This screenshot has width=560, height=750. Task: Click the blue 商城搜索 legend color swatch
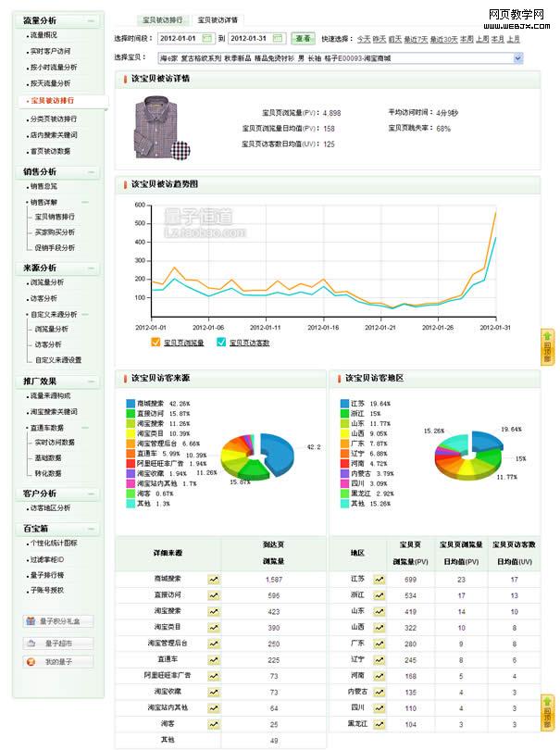tap(130, 404)
